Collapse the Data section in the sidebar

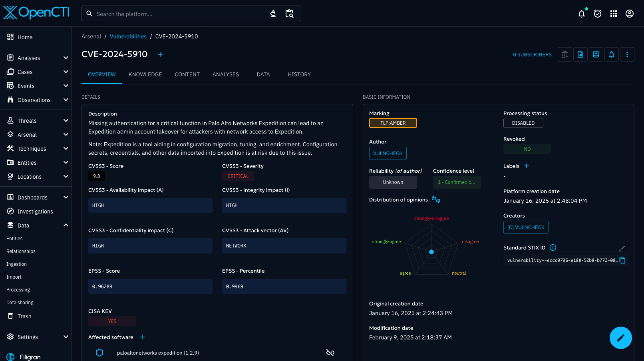point(36,225)
